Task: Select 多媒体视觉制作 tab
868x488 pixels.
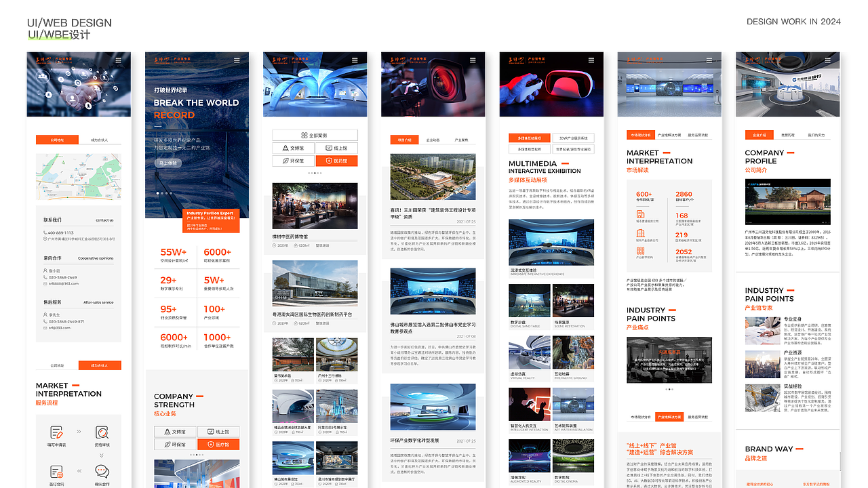Action: coord(529,149)
